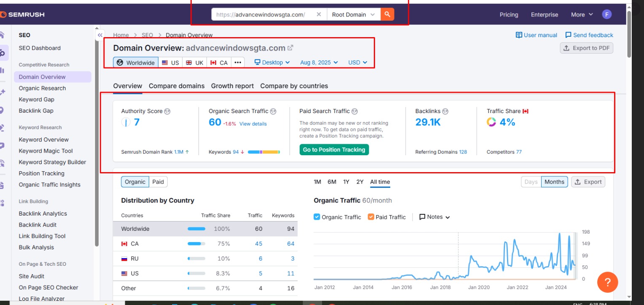Viewport: 644px width, 305px height.
Task: Open Site Audit in sidebar
Action: coord(32,276)
